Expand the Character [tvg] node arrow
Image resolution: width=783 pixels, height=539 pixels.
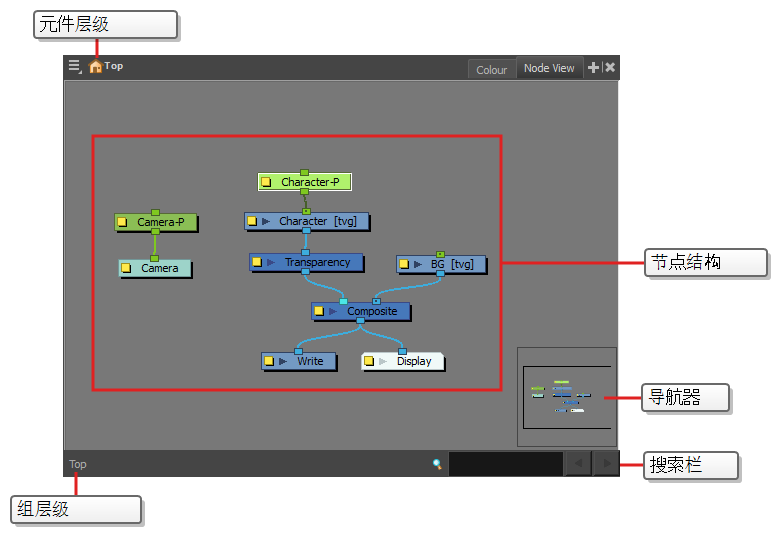(266, 221)
